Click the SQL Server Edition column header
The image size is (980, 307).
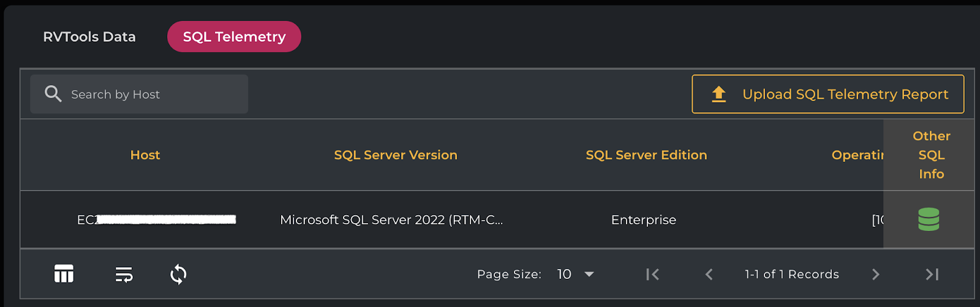click(646, 155)
